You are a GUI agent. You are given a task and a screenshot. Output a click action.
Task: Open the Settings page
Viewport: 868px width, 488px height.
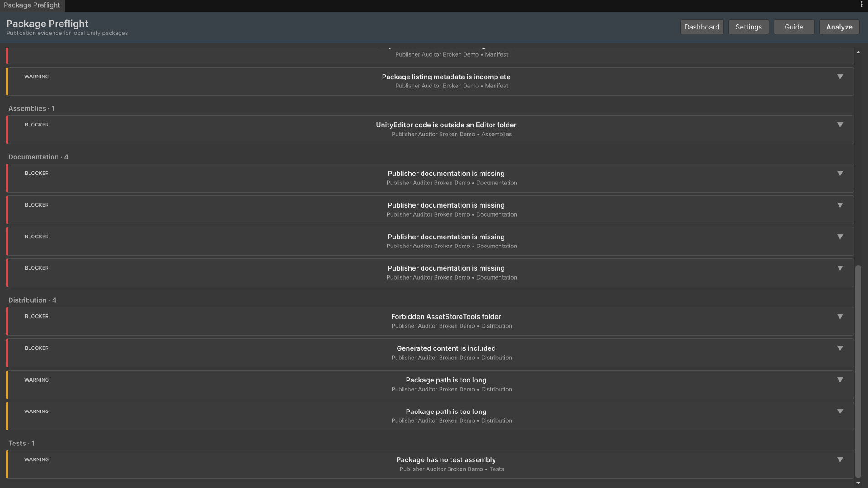click(x=748, y=27)
